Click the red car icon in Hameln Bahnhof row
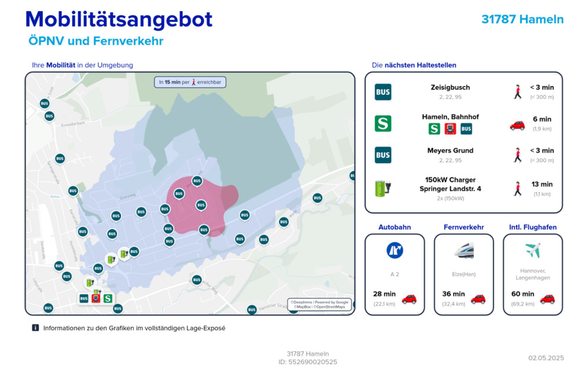 click(x=517, y=125)
